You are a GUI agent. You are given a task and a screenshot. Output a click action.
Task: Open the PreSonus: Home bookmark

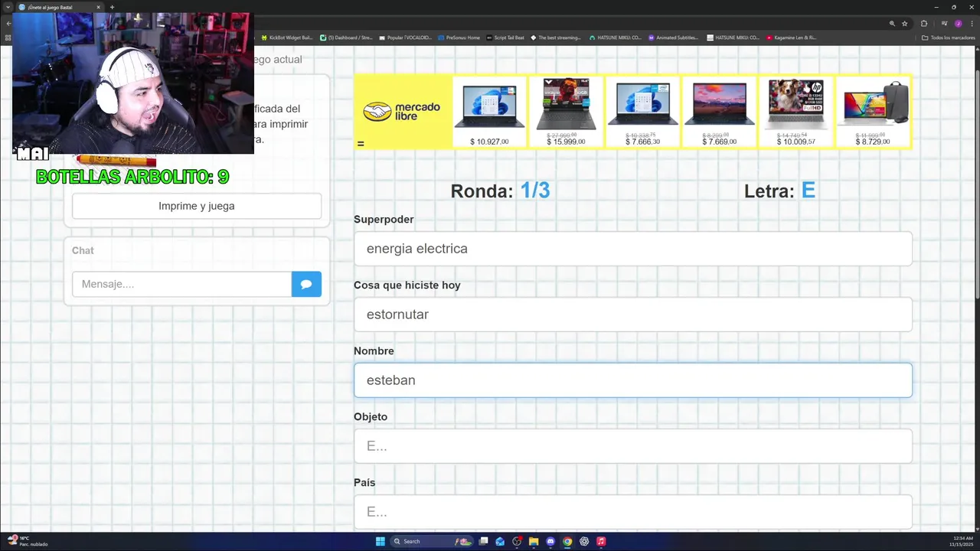[459, 37]
